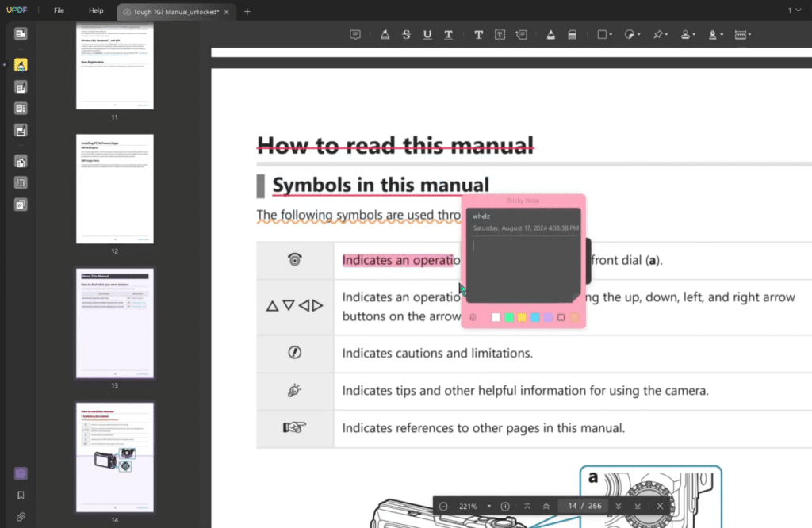812x528 pixels.
Task: Go to the next page
Action: point(619,507)
